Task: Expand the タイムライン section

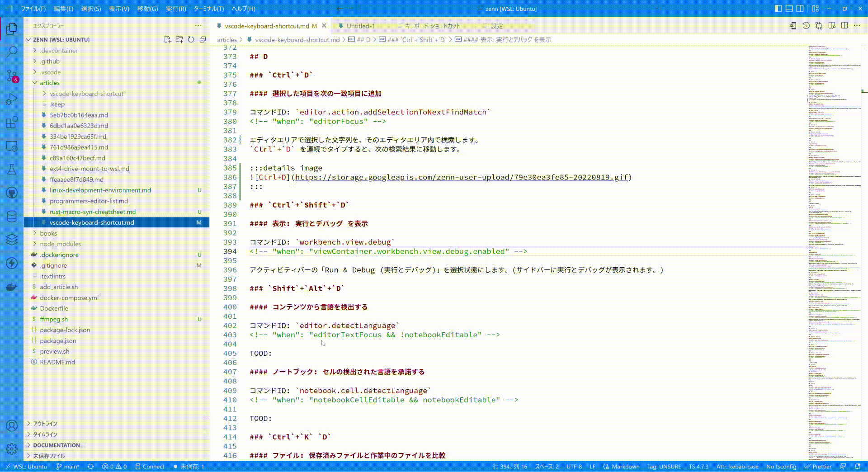Action: point(117,434)
